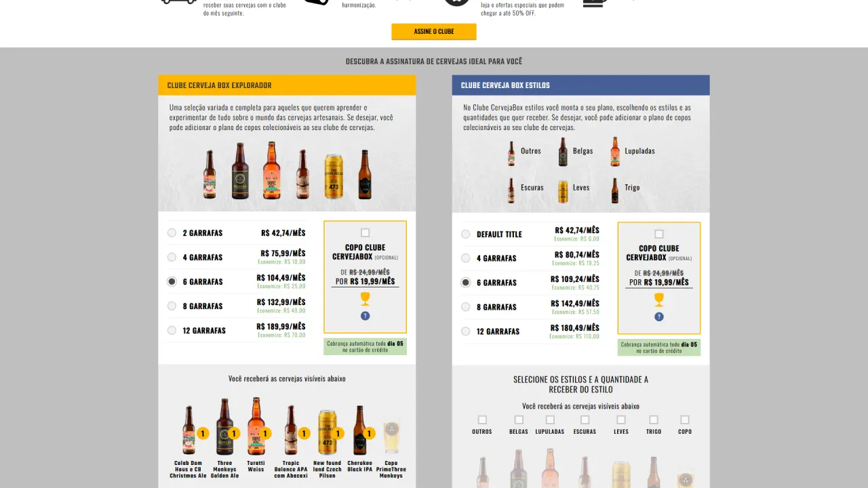Click the help question mark in Explorador card
Image resolution: width=868 pixels, height=488 pixels.
(366, 316)
